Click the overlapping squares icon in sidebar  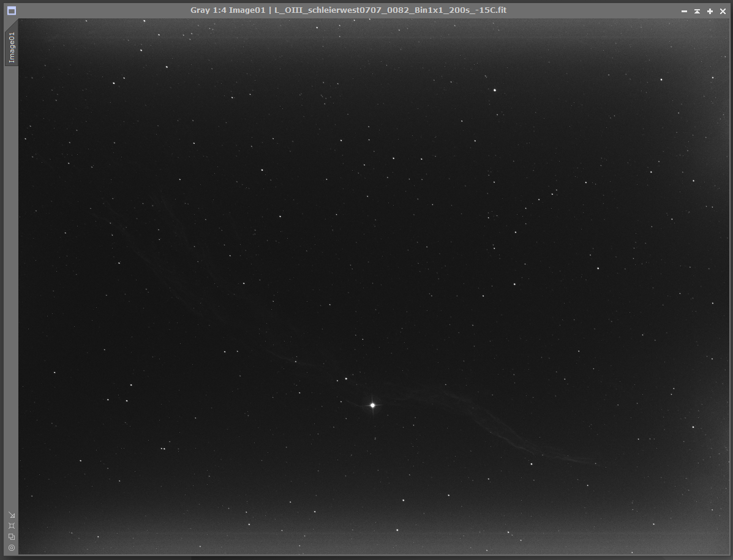coord(12,537)
